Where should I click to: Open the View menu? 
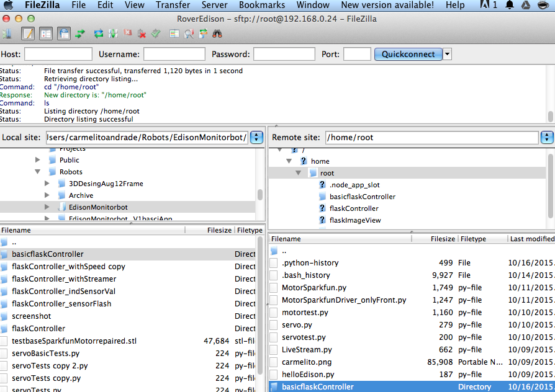[135, 5]
